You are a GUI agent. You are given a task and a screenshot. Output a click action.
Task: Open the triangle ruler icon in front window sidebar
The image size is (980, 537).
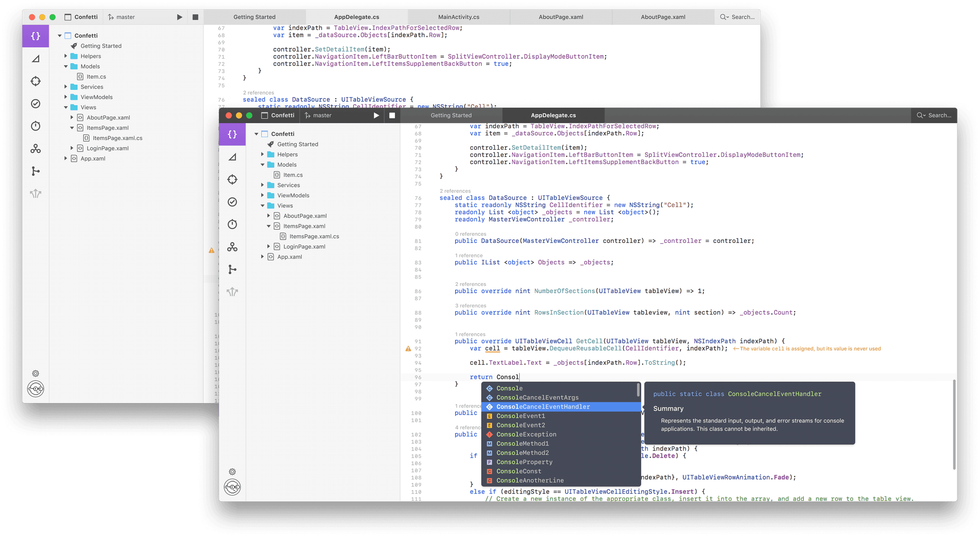click(x=232, y=157)
